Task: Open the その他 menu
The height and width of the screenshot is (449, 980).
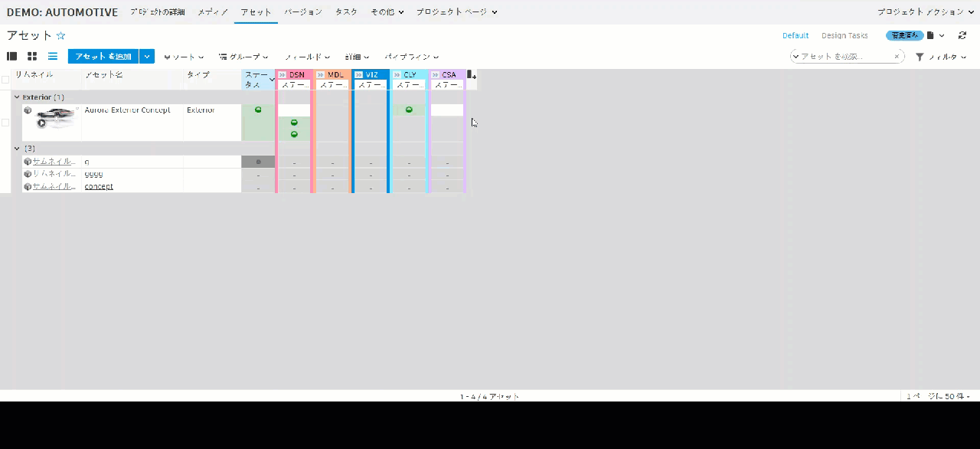Action: (x=387, y=12)
